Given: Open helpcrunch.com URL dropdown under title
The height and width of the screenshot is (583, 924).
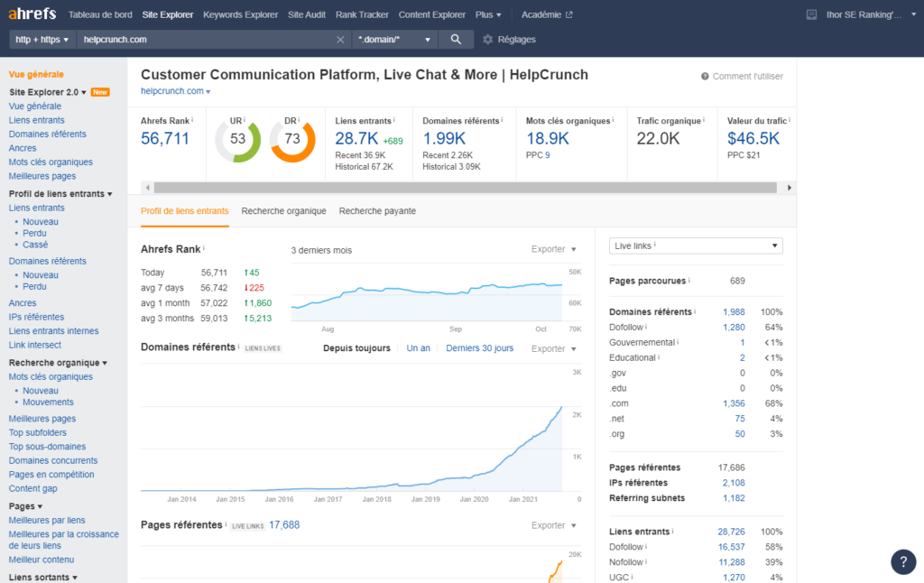Looking at the screenshot, I should [176, 91].
